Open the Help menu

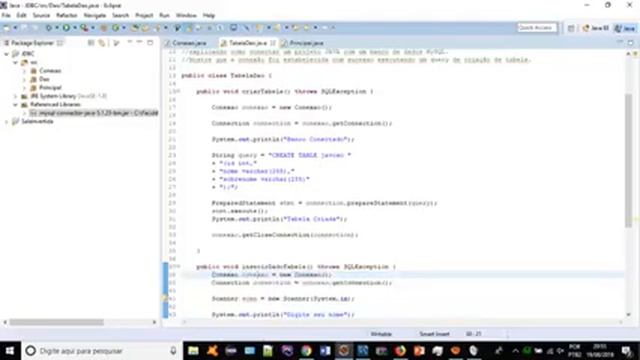(x=209, y=16)
